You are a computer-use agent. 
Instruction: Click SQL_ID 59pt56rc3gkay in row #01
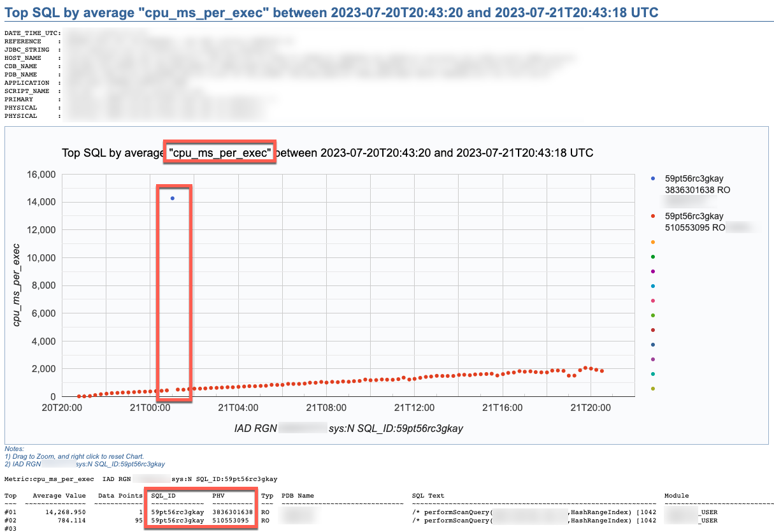coord(177,512)
